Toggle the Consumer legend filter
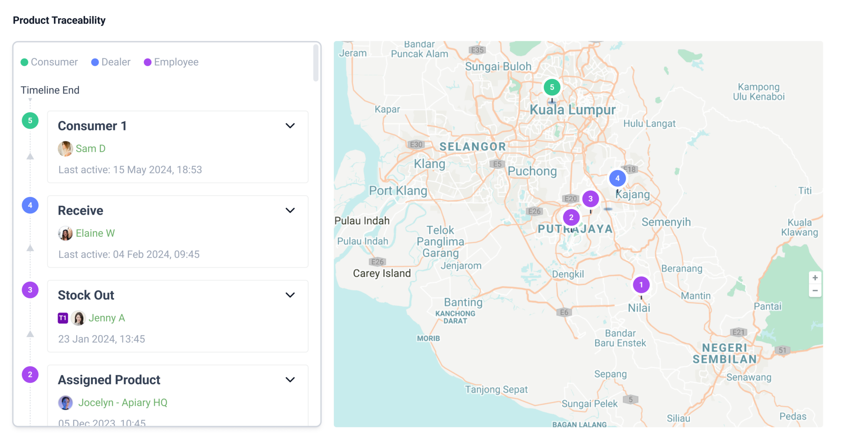Image resolution: width=868 pixels, height=440 pixels. pyautogui.click(x=49, y=62)
